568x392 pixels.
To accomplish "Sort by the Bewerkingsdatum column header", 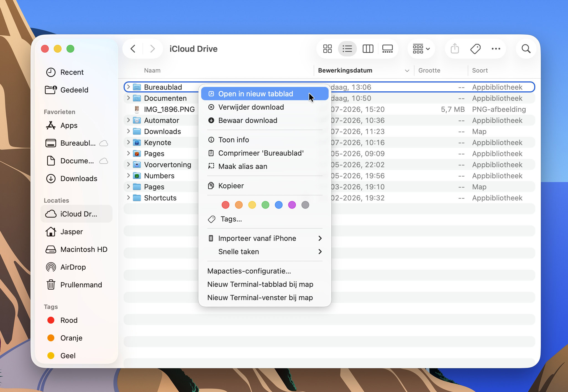I will point(364,70).
